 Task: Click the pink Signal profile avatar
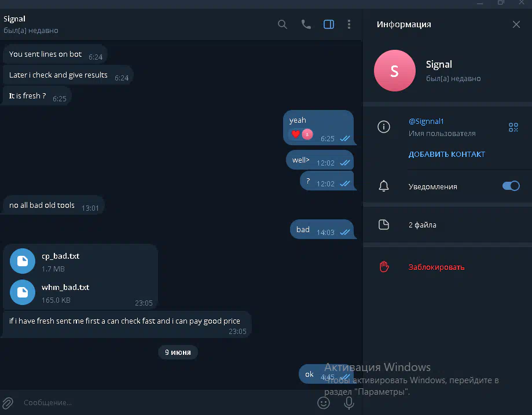tap(394, 71)
